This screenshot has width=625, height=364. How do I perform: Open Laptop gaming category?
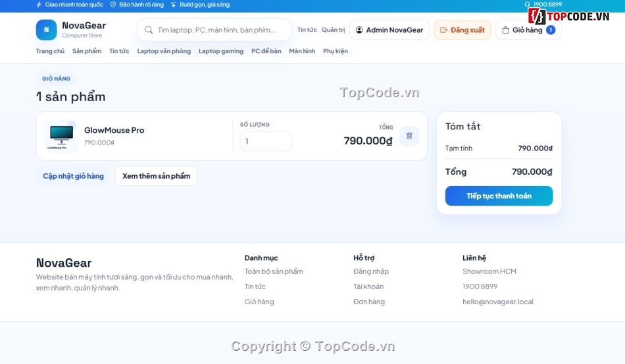click(x=221, y=51)
